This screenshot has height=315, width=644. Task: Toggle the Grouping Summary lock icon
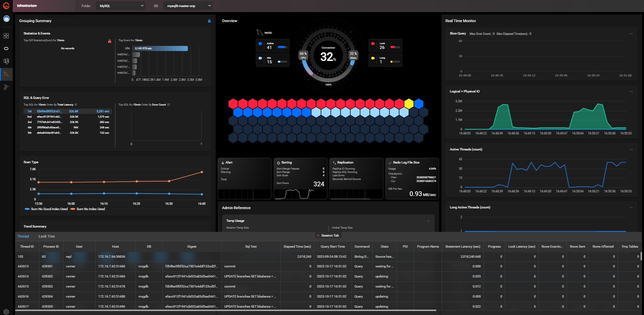coord(209,21)
